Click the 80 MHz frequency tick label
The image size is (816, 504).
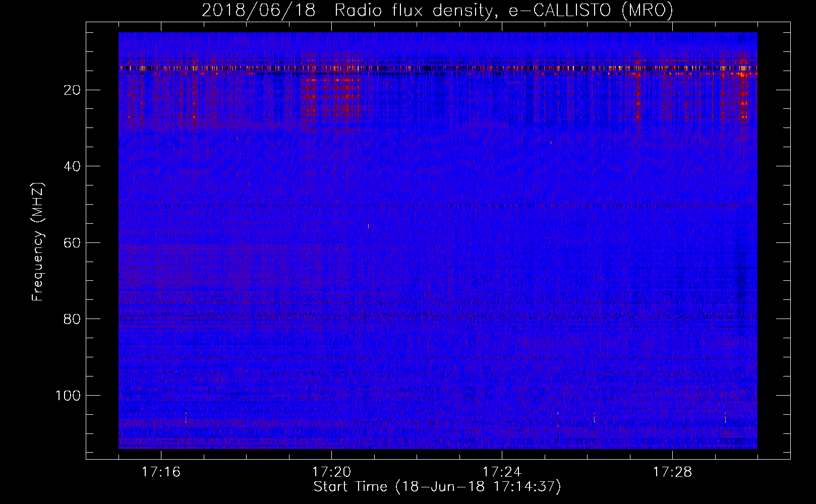(x=73, y=319)
